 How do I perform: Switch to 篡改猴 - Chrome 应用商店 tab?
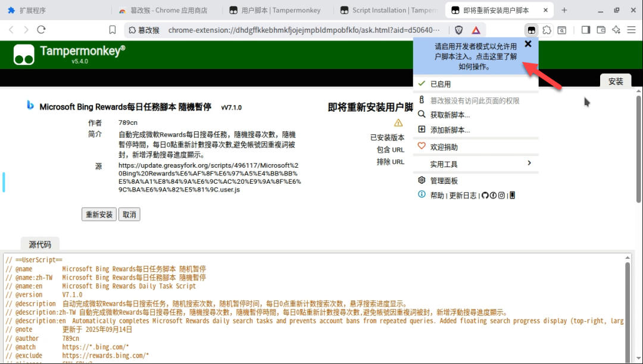[x=169, y=10]
